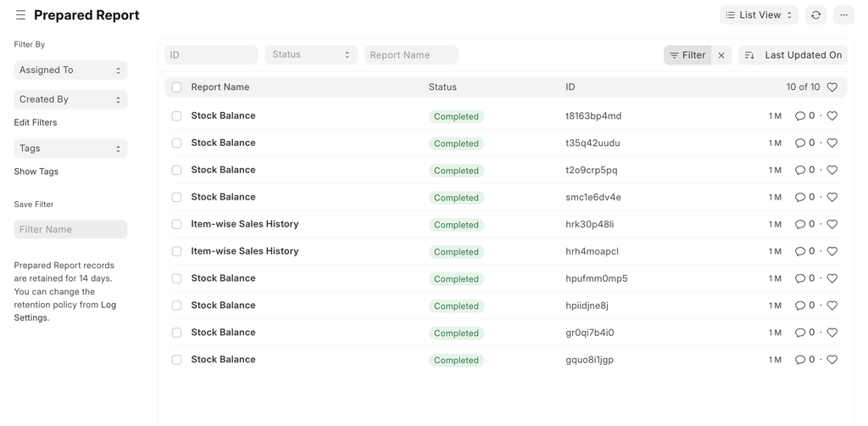Open the three-dot more options menu
868x426 pixels.
(x=843, y=15)
